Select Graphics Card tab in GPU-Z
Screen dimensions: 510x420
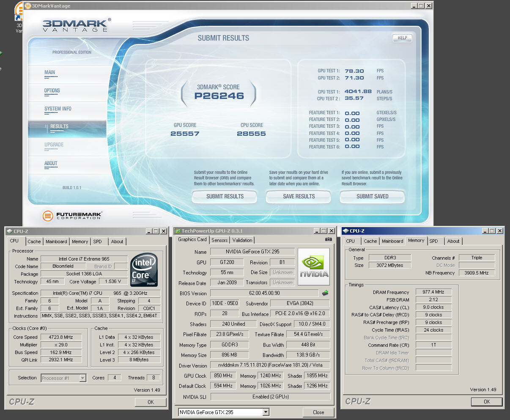point(192,239)
